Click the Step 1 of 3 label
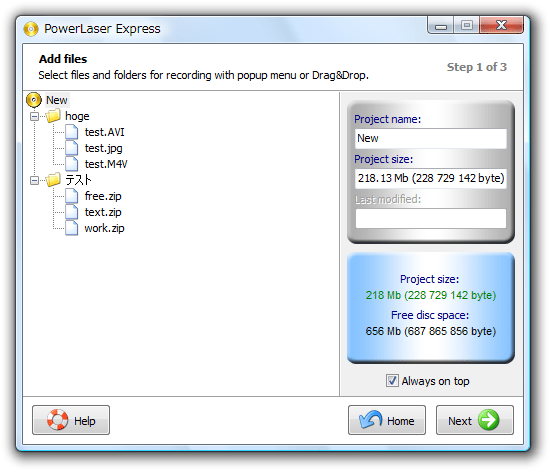550x472 pixels. [x=477, y=67]
